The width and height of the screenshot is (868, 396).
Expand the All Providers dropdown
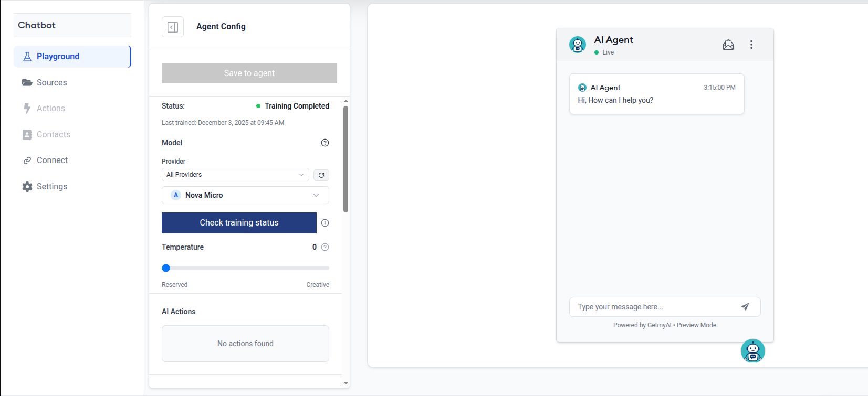235,175
